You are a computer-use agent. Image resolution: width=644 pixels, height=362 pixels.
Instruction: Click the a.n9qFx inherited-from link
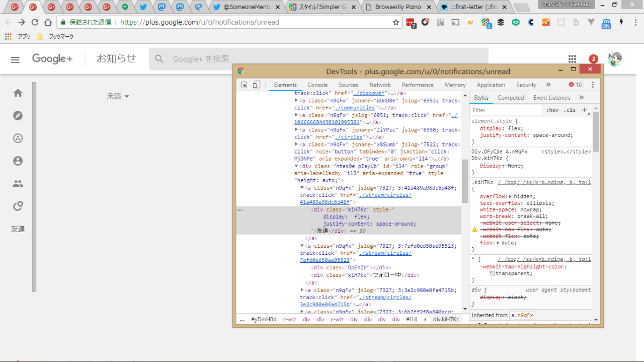(x=522, y=315)
